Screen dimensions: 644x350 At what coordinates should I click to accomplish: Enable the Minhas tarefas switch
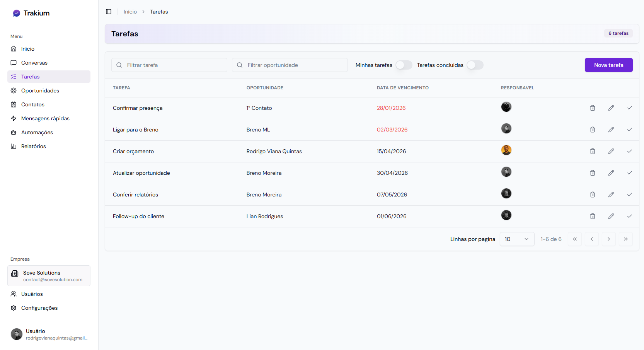[404, 65]
